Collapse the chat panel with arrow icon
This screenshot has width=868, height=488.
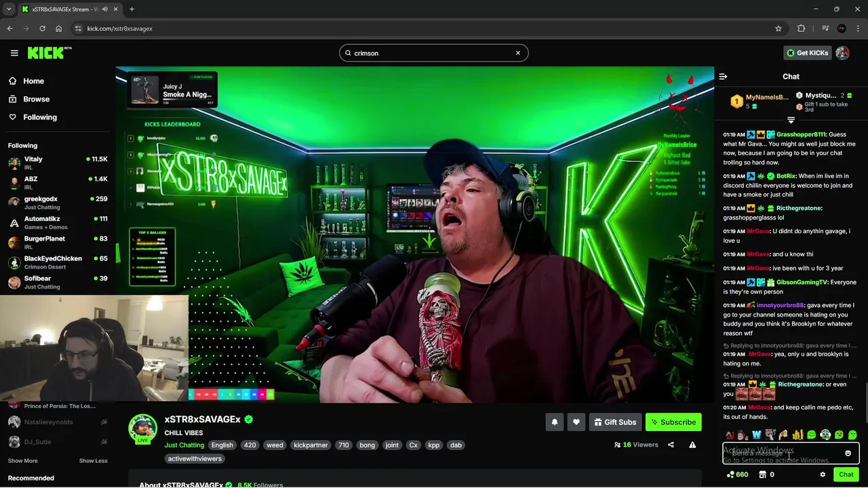[x=723, y=77]
